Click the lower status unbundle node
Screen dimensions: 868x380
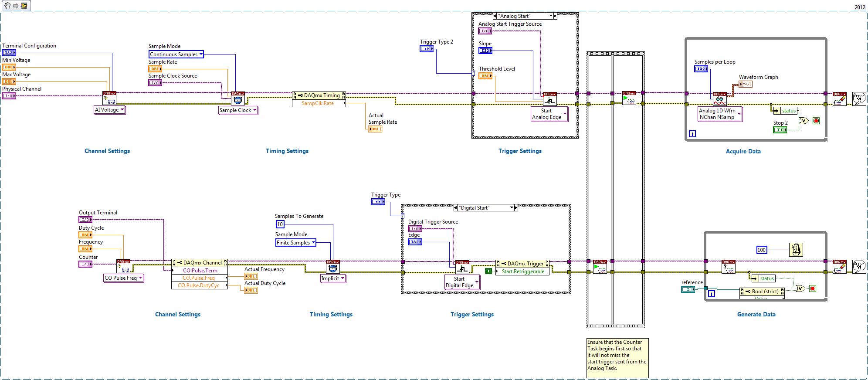click(x=763, y=278)
